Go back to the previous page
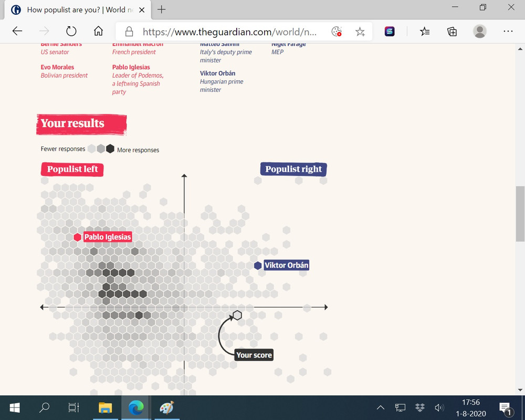The height and width of the screenshot is (420, 525). click(17, 31)
